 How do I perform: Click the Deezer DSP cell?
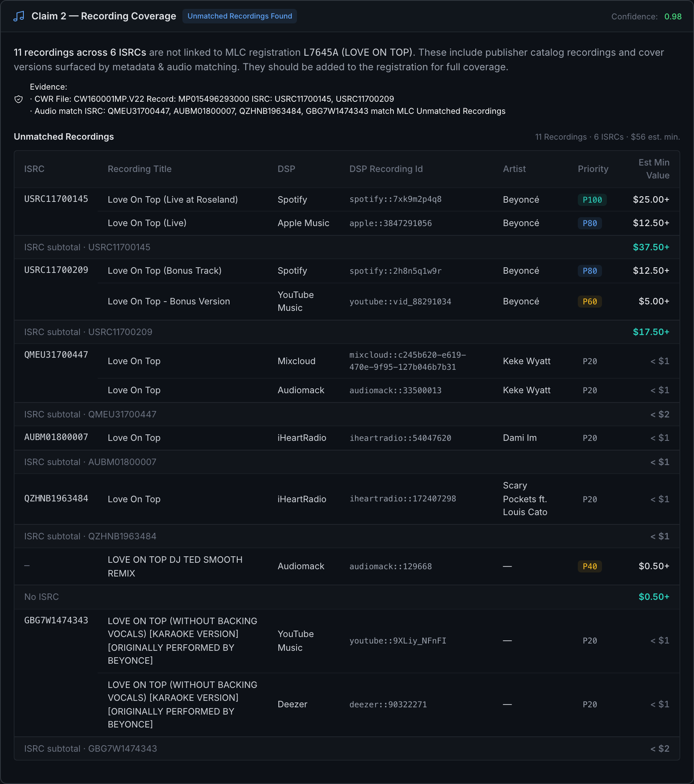click(293, 704)
